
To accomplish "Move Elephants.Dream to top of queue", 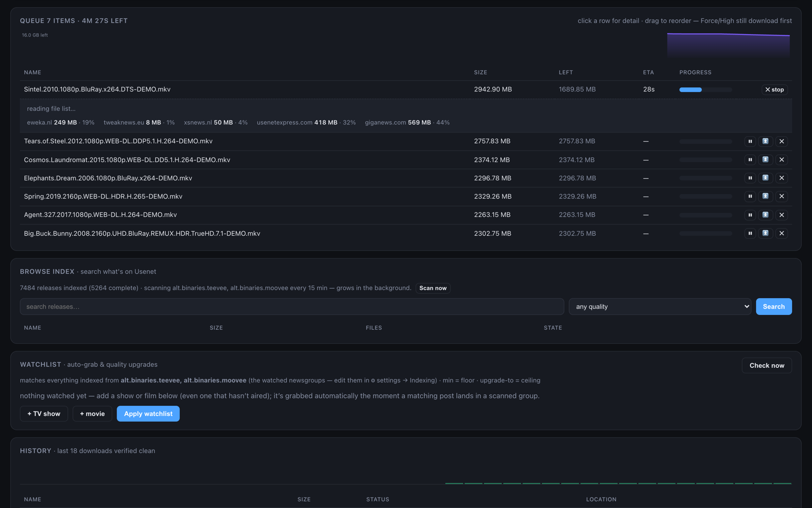I will (x=765, y=178).
